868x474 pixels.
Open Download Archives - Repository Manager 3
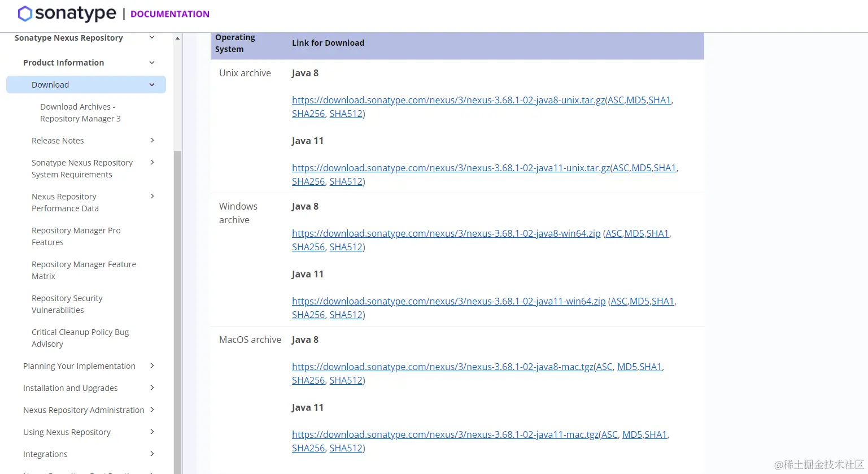click(80, 112)
